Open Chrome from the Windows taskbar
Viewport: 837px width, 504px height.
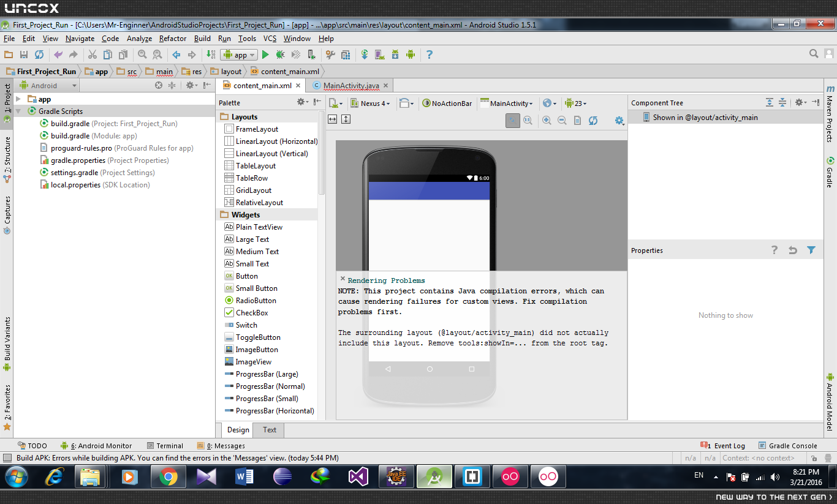[x=169, y=476]
